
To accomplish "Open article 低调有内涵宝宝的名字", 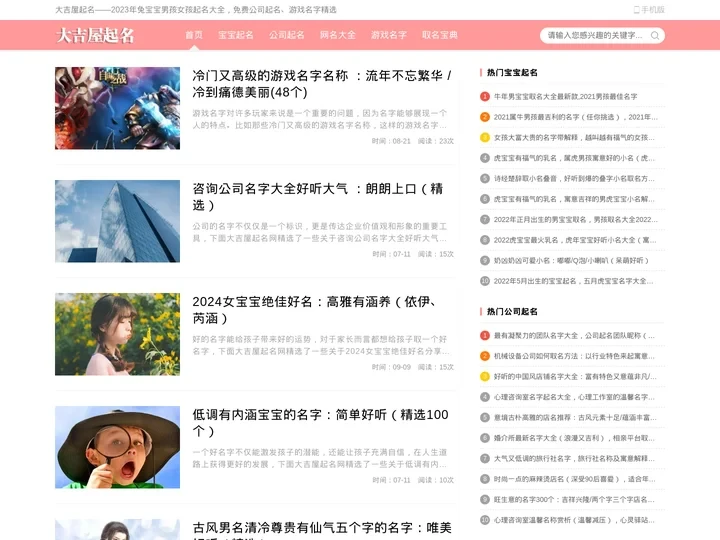I will point(321,422).
